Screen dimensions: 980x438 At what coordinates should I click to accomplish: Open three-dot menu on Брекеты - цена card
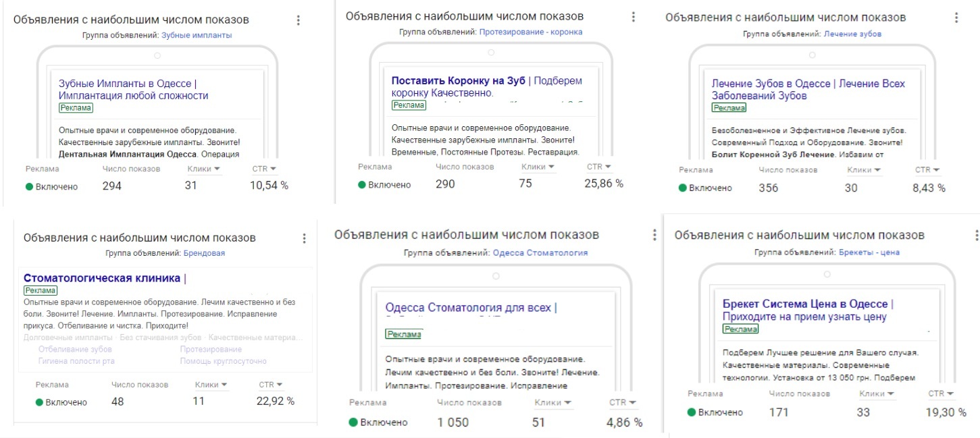point(977,235)
